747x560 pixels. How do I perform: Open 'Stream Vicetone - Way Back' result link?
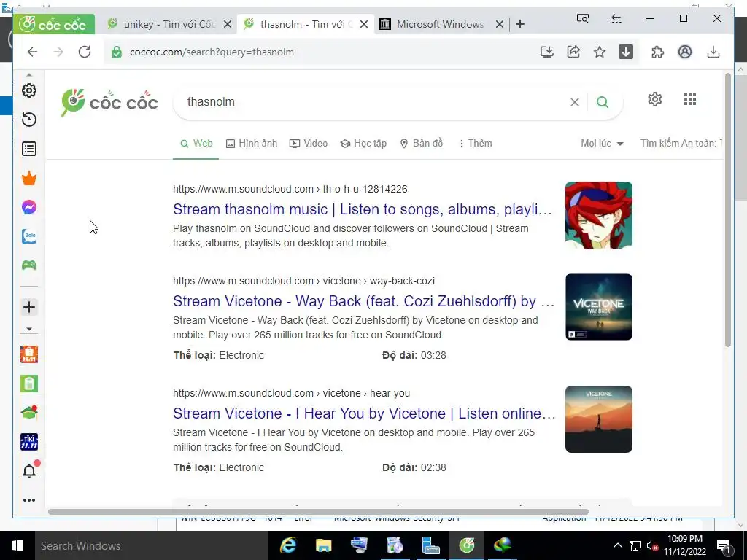point(363,301)
